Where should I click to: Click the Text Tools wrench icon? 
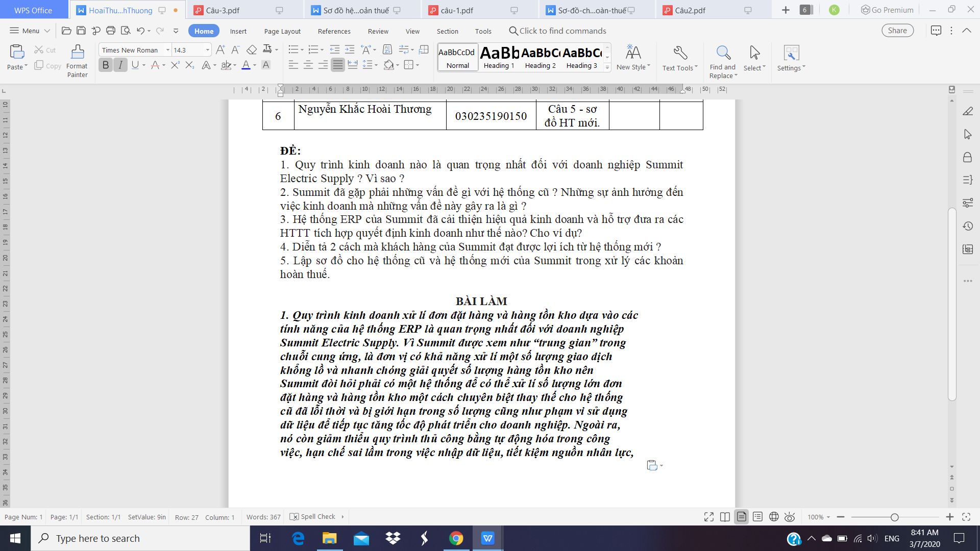pyautogui.click(x=680, y=53)
